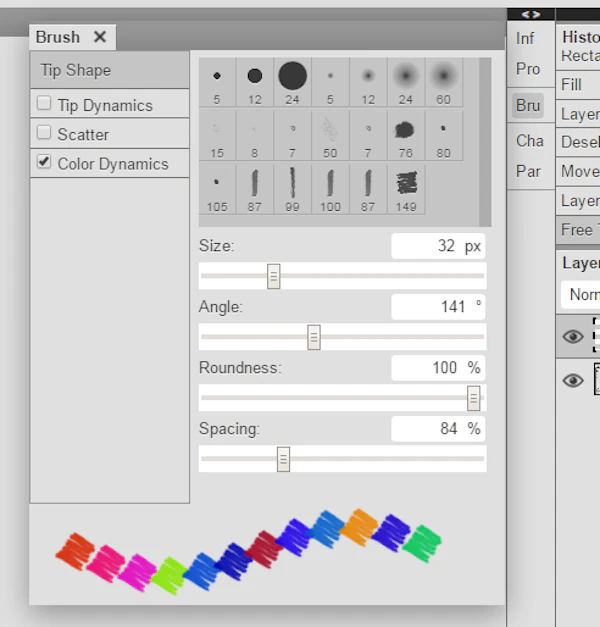The height and width of the screenshot is (627, 600).
Task: Open the Tip Shape section
Action: click(x=110, y=70)
